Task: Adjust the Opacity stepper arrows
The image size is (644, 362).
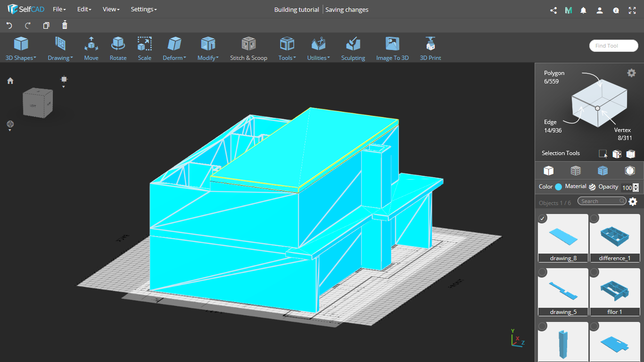Action: (636, 188)
